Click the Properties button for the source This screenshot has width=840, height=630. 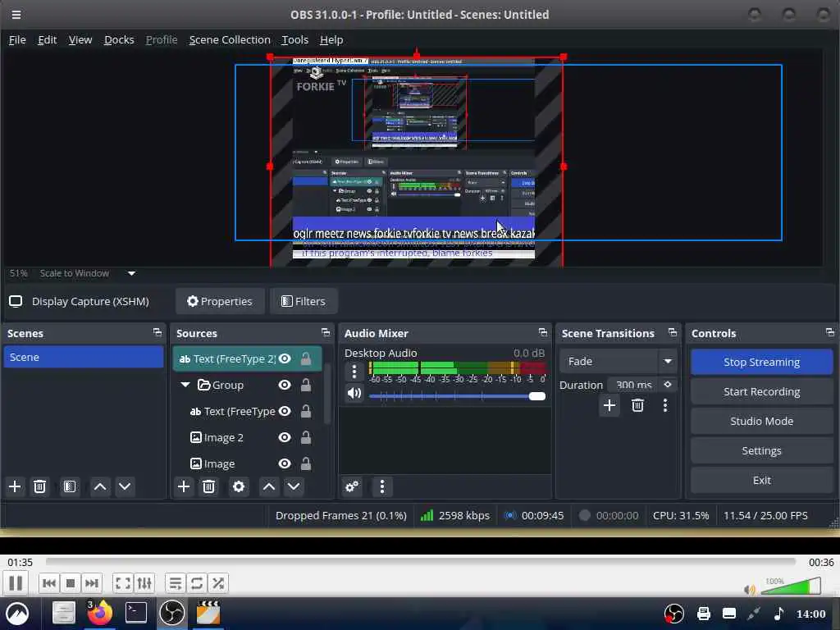click(x=220, y=301)
